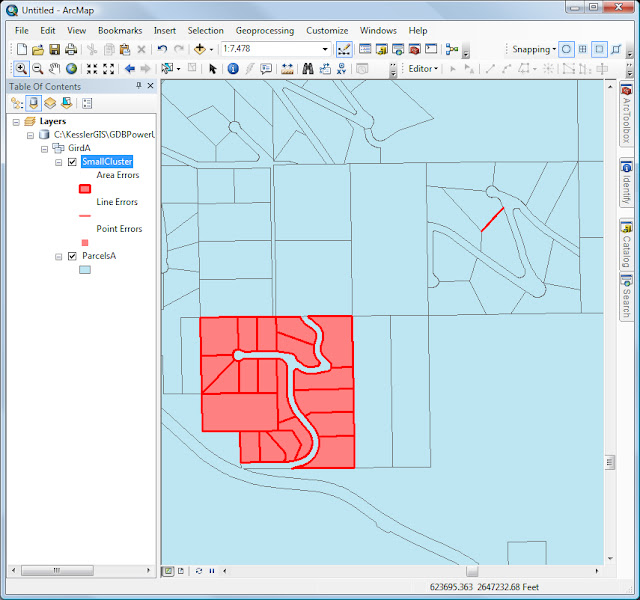The height and width of the screenshot is (600, 640).
Task: Open the Geoprocessing menu
Action: (x=264, y=31)
